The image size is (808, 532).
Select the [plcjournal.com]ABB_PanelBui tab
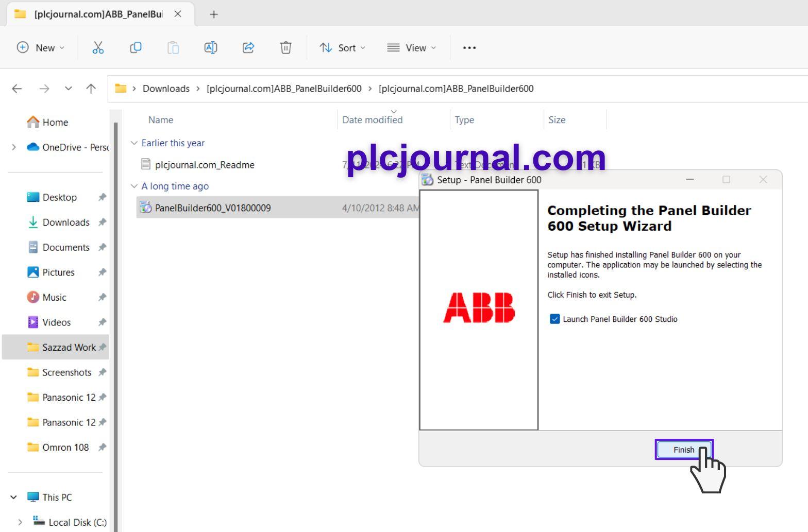tap(98, 14)
